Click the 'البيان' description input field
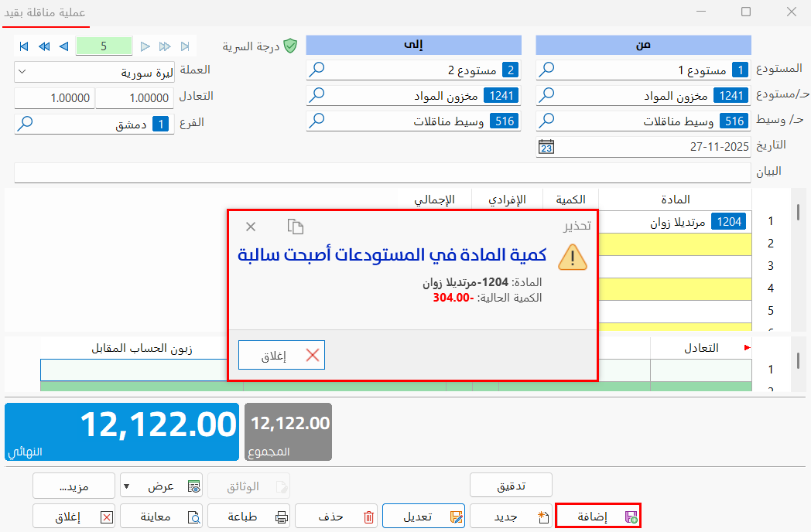The height and width of the screenshot is (532, 811). tap(382, 172)
